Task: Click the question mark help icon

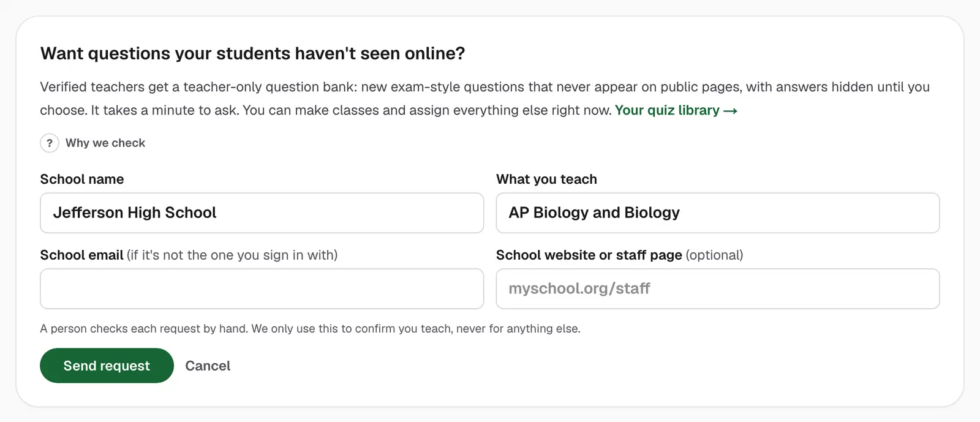Action: [x=50, y=143]
